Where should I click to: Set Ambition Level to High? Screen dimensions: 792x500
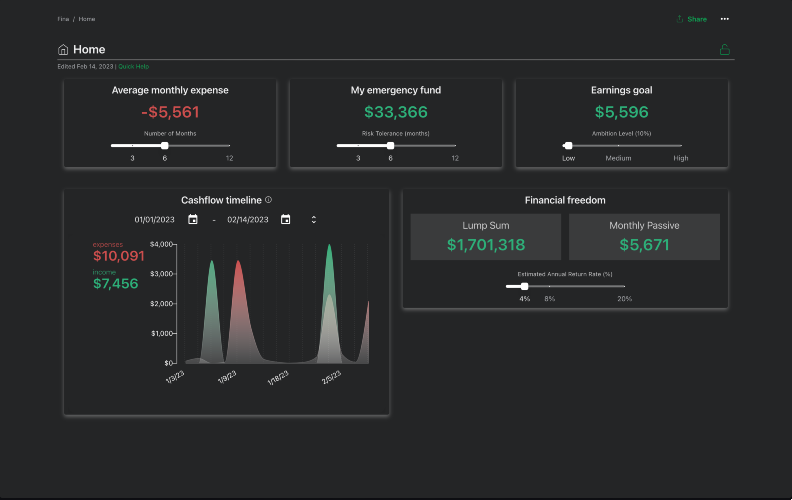click(x=681, y=146)
